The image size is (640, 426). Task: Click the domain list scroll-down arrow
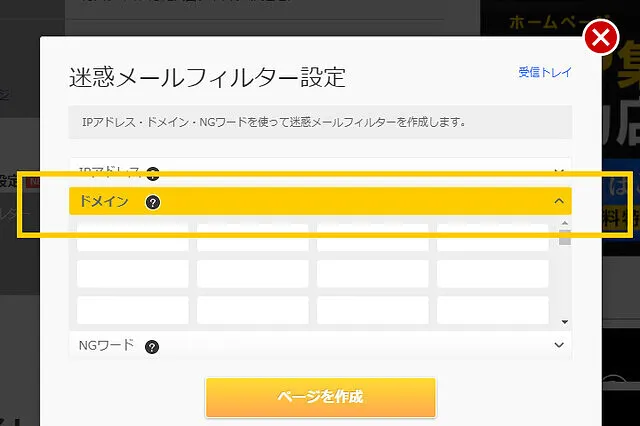pyautogui.click(x=565, y=321)
